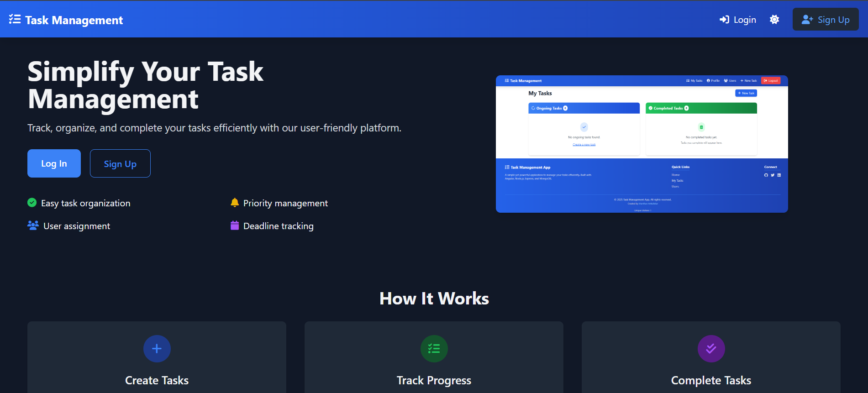Click the 'User assignment' text
The height and width of the screenshot is (393, 868).
point(77,226)
